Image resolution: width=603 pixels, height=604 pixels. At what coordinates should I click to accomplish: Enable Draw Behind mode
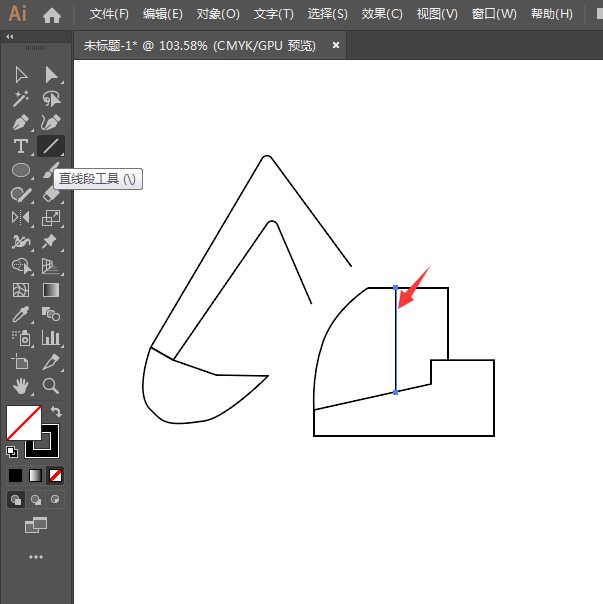point(36,499)
